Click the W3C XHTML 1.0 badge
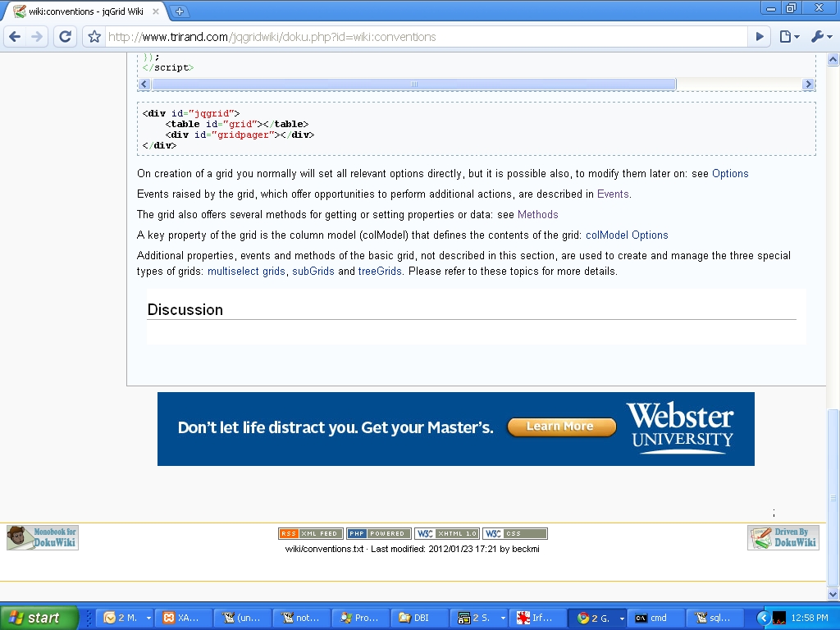Image resolution: width=840 pixels, height=630 pixels. point(447,533)
